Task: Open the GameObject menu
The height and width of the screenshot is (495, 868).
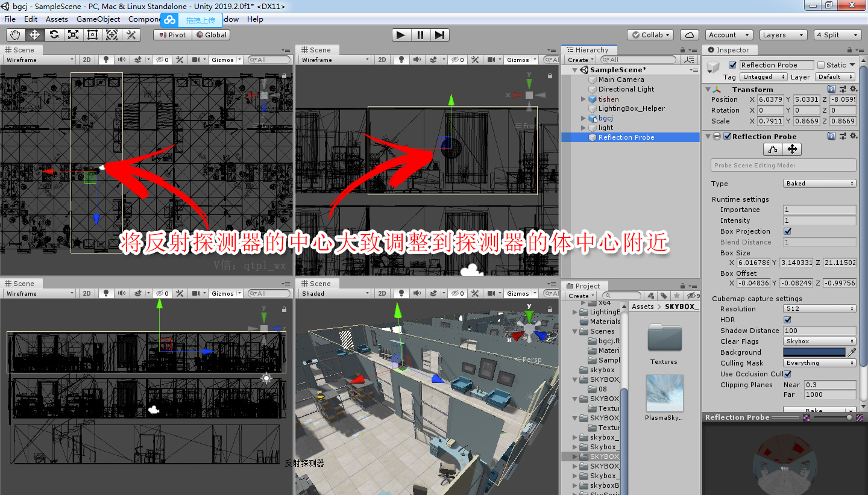Action: tap(98, 19)
